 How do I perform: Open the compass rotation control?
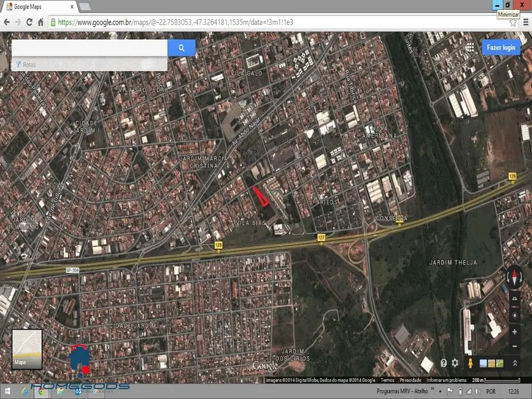click(514, 277)
